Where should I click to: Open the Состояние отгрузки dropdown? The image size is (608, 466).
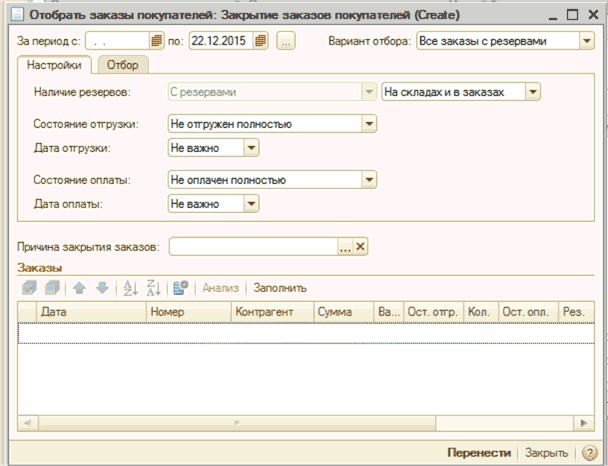[369, 124]
